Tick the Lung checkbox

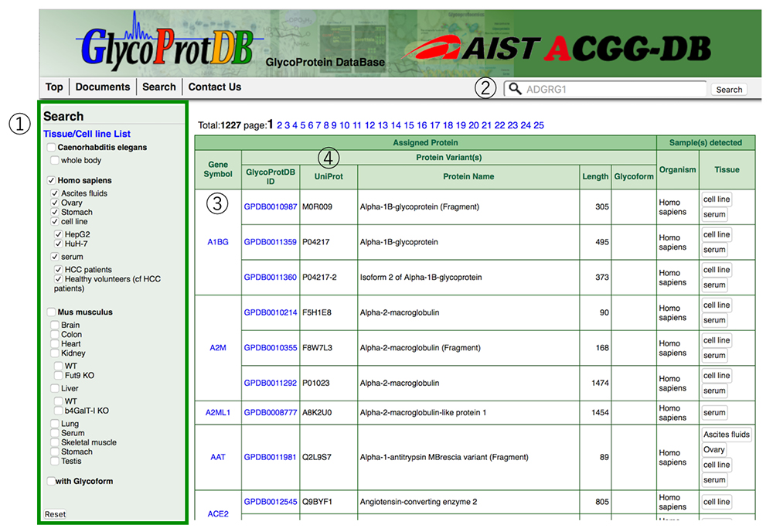click(x=55, y=424)
